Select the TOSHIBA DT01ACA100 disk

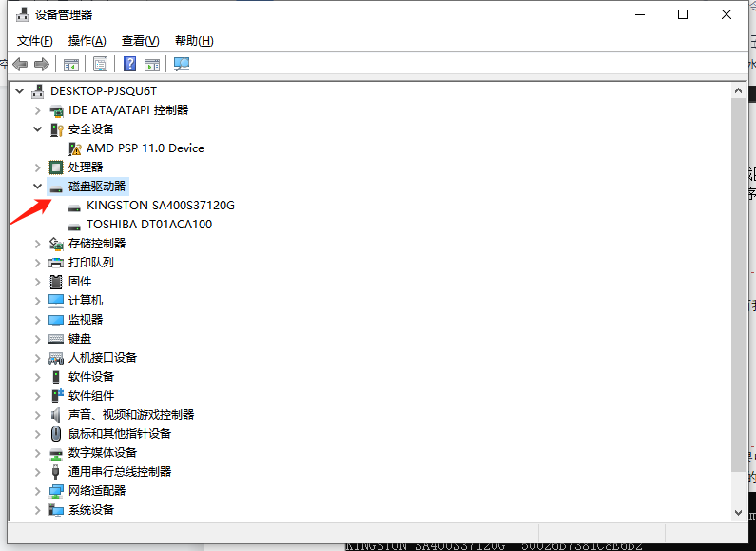pos(148,225)
